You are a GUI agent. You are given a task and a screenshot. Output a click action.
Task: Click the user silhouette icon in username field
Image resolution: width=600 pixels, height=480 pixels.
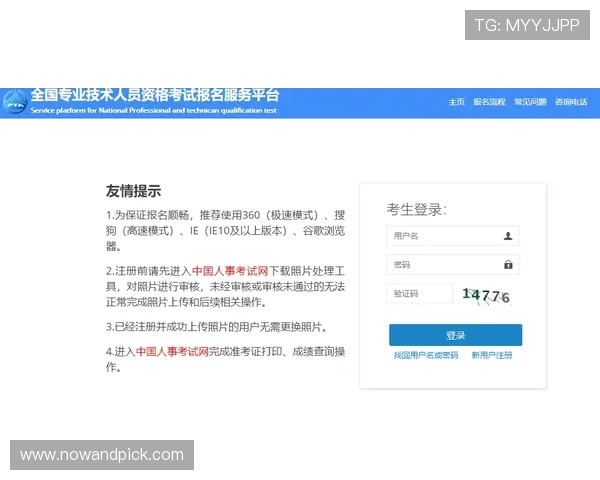tap(508, 236)
